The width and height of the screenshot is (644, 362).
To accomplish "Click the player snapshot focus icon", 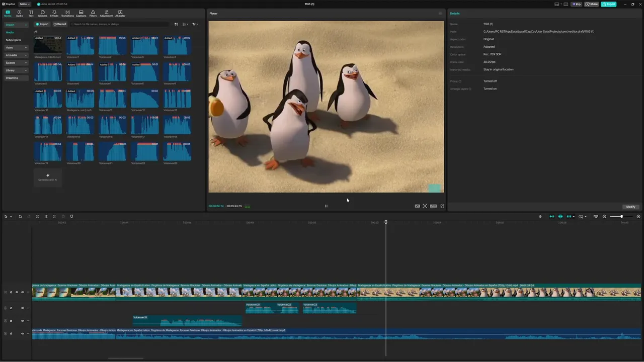I will tap(425, 206).
